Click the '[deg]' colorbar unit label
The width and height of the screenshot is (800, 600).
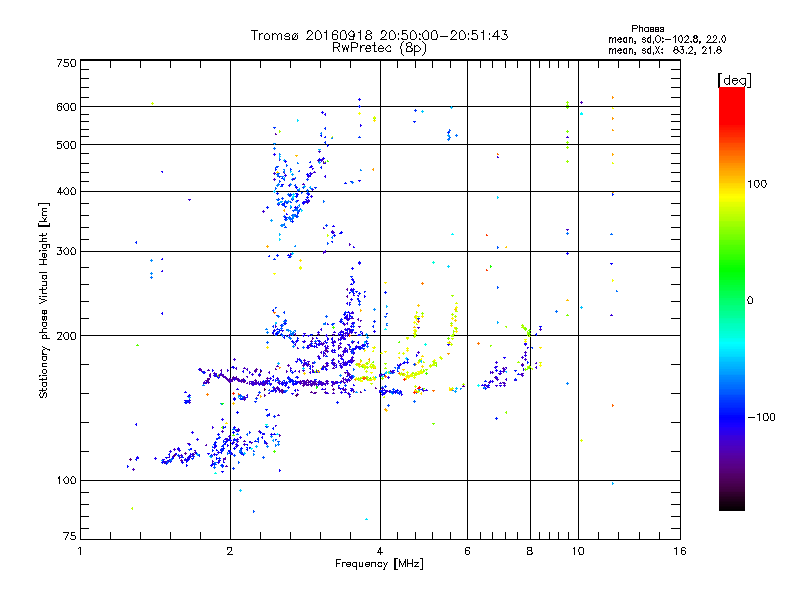point(734,80)
